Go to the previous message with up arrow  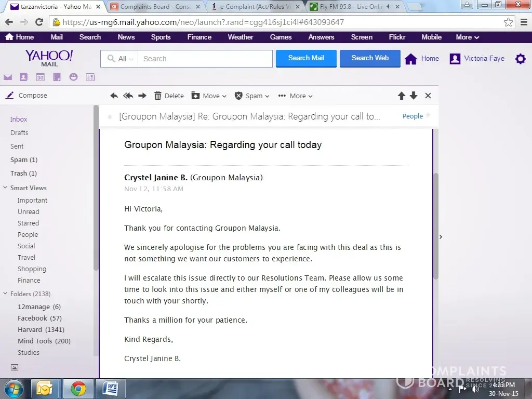click(x=401, y=96)
